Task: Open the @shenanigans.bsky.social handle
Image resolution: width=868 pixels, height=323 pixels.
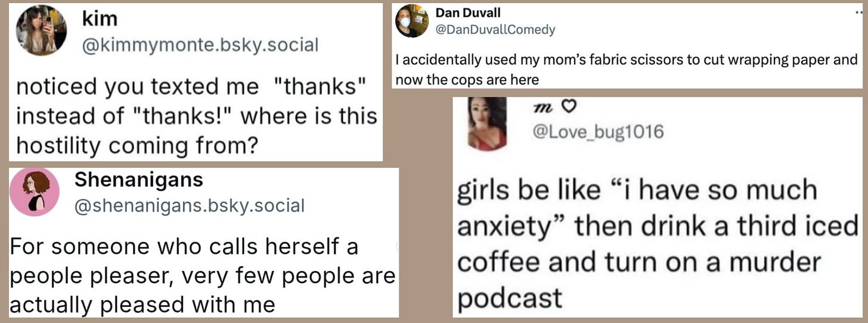Action: [189, 206]
